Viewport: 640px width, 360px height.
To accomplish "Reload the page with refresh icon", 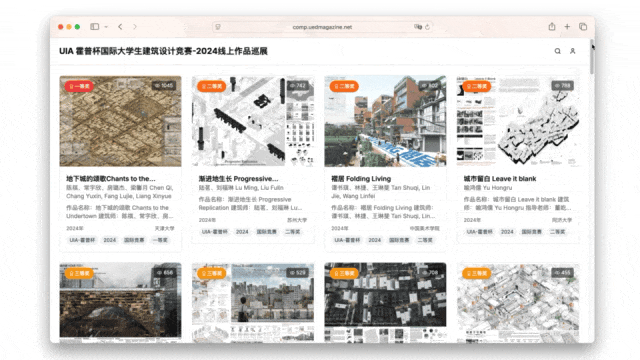I will point(427,27).
